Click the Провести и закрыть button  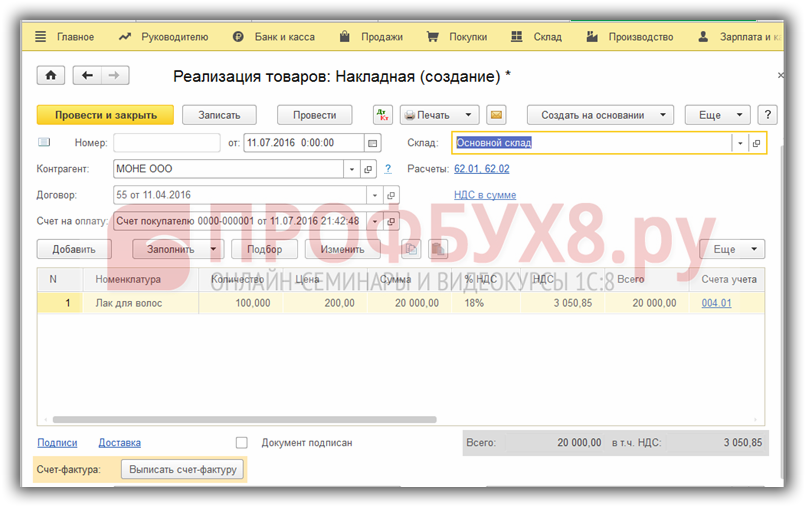tap(105, 115)
